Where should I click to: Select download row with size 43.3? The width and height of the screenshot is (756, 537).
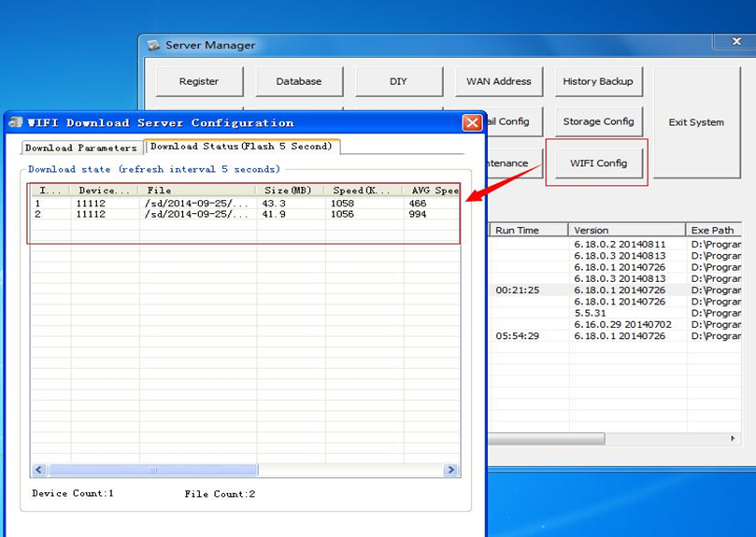(246, 204)
